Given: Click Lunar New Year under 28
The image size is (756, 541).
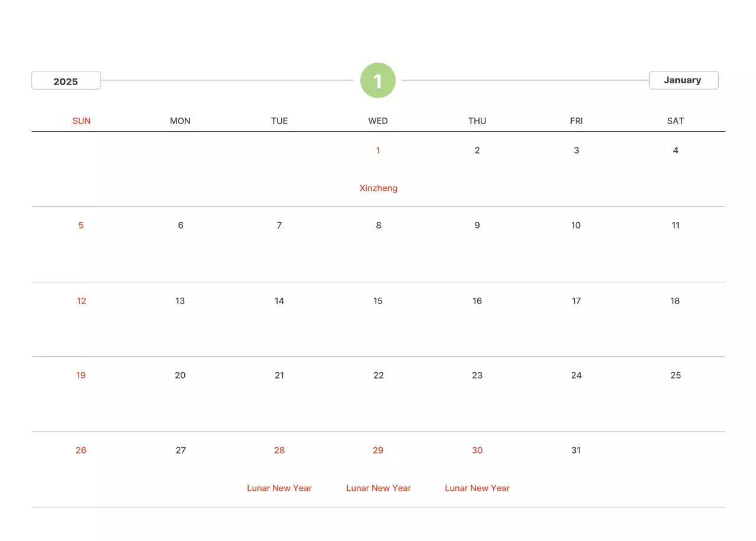Looking at the screenshot, I should click(x=279, y=488).
